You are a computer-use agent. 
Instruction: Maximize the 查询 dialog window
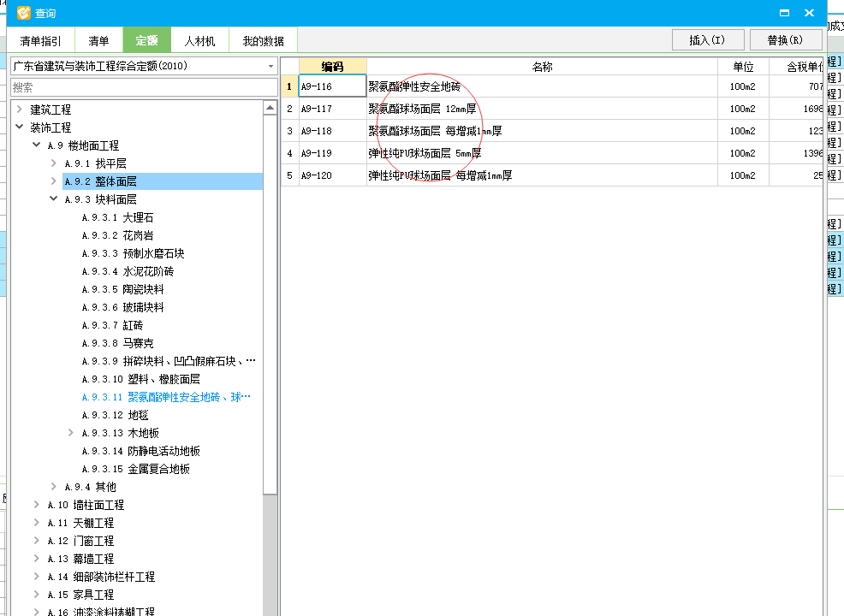coord(784,13)
